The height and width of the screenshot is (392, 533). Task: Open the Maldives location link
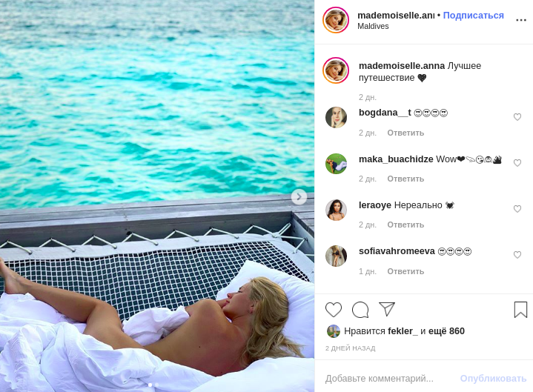click(x=373, y=27)
